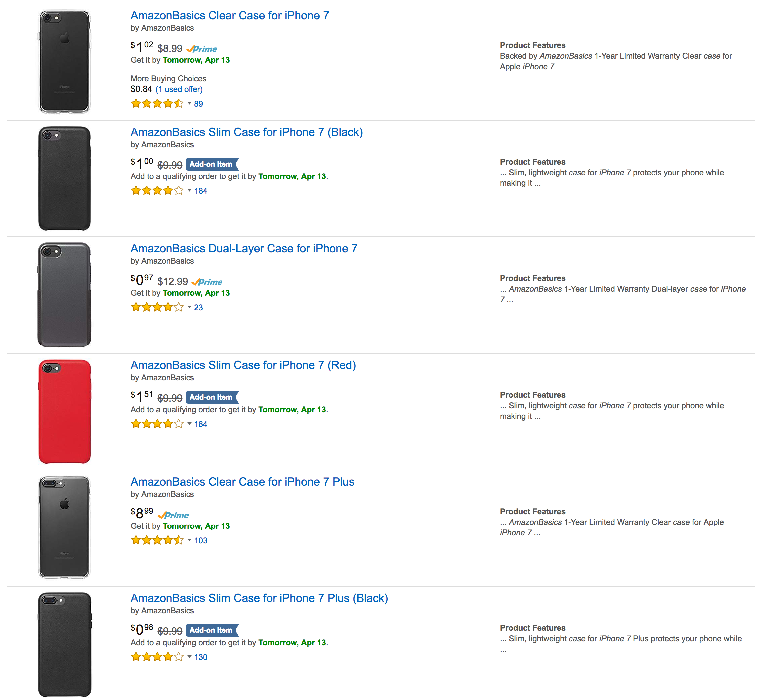Screen dimensions: 760x700
Task: Click the 89 review count for Clear Case
Action: (x=198, y=104)
